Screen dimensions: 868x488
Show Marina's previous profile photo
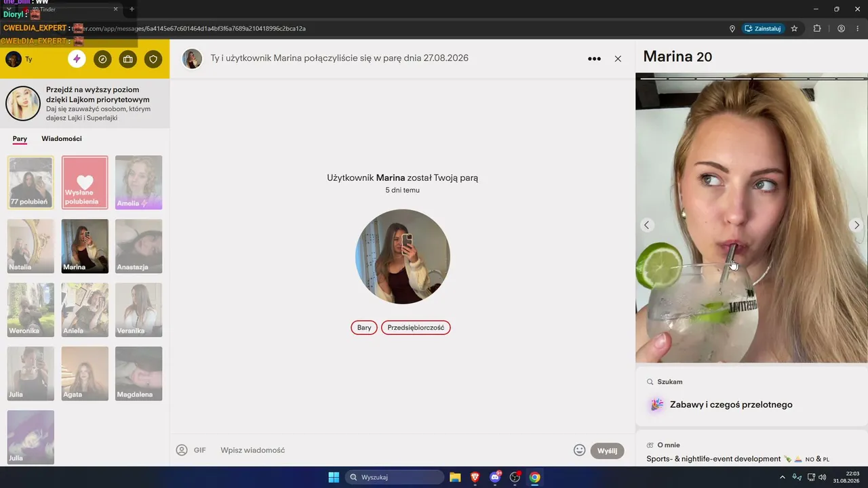(646, 225)
